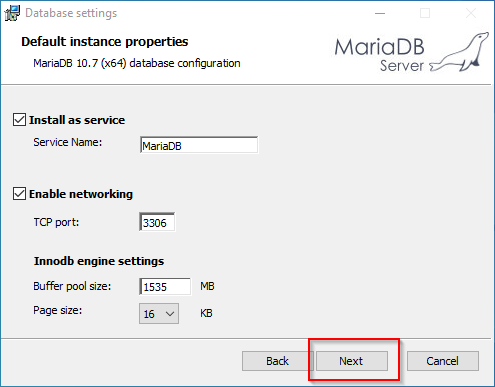Uncheck the Install as service checkbox
495x387 pixels.
coord(19,120)
